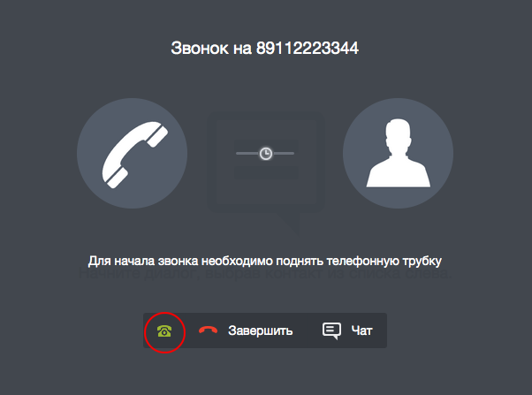The image size is (532, 395).
Task: Open chat via speech bubble icon
Action: [331, 330]
